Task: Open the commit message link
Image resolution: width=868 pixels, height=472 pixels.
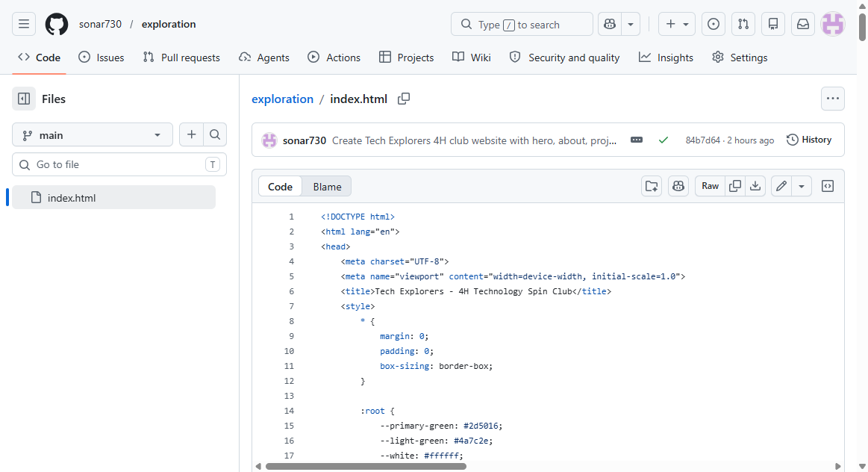Action: [x=475, y=140]
